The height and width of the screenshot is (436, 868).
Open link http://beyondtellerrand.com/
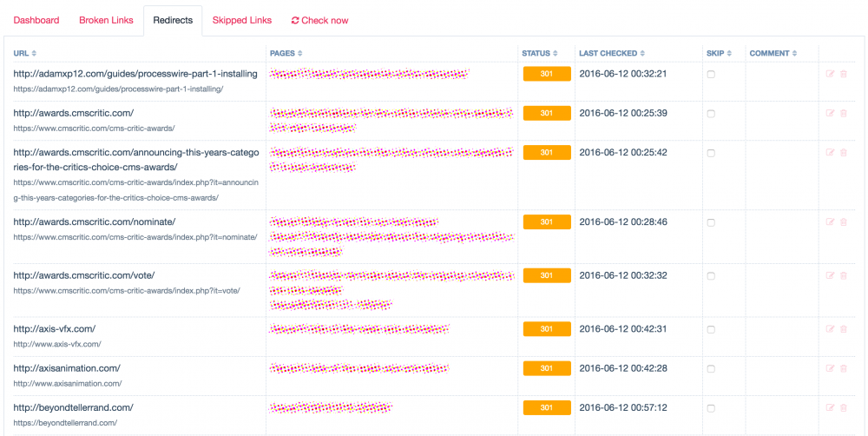click(x=74, y=407)
